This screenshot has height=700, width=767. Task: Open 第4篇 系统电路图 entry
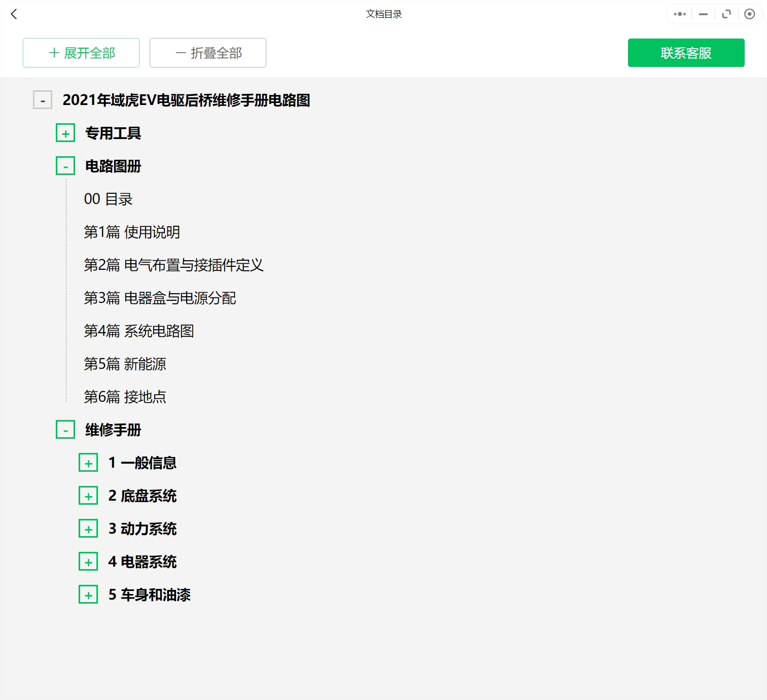[139, 331]
